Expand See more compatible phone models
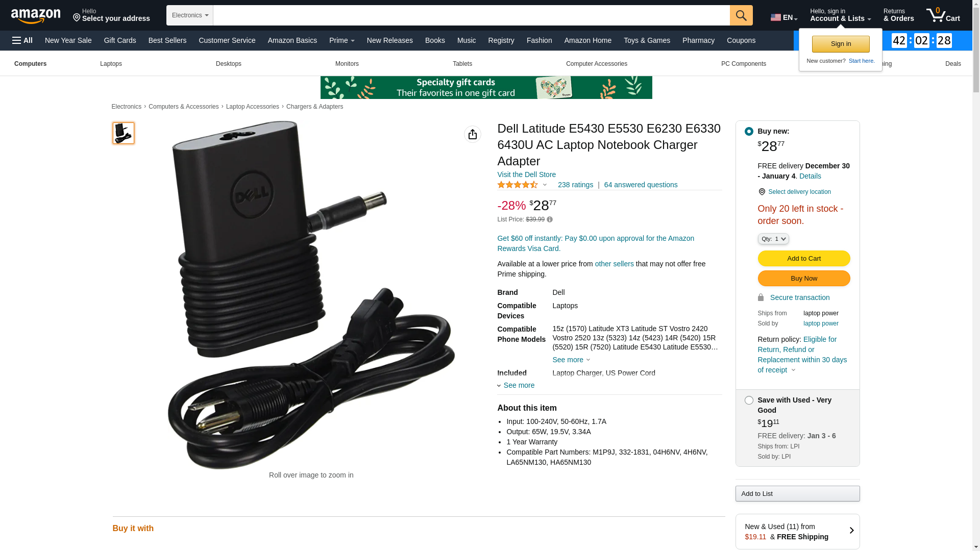The image size is (980, 551). (x=571, y=360)
